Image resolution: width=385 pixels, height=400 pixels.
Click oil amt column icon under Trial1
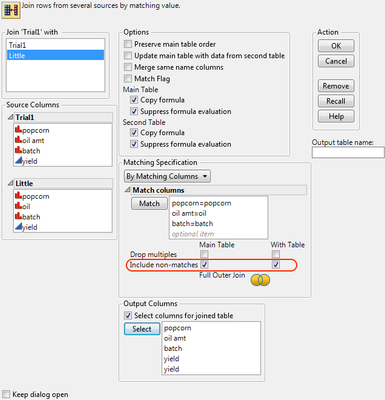click(18, 140)
